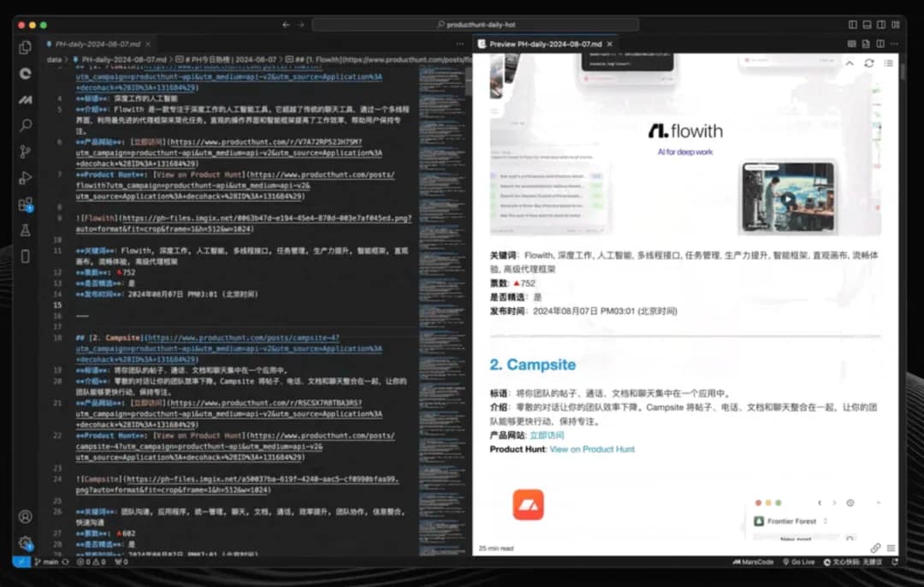Toggle the bottom panel layout button
This screenshot has height=587, width=924.
pyautogui.click(x=868, y=25)
